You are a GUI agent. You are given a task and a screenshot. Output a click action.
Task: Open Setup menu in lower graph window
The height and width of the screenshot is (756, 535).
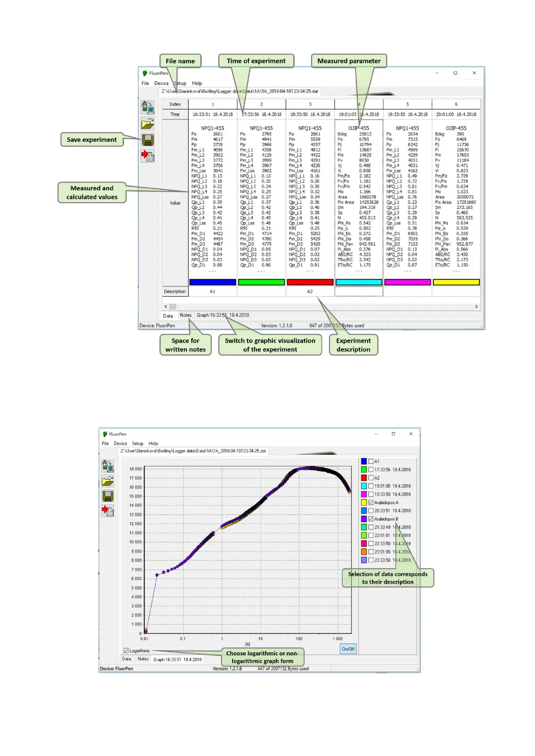(x=137, y=443)
